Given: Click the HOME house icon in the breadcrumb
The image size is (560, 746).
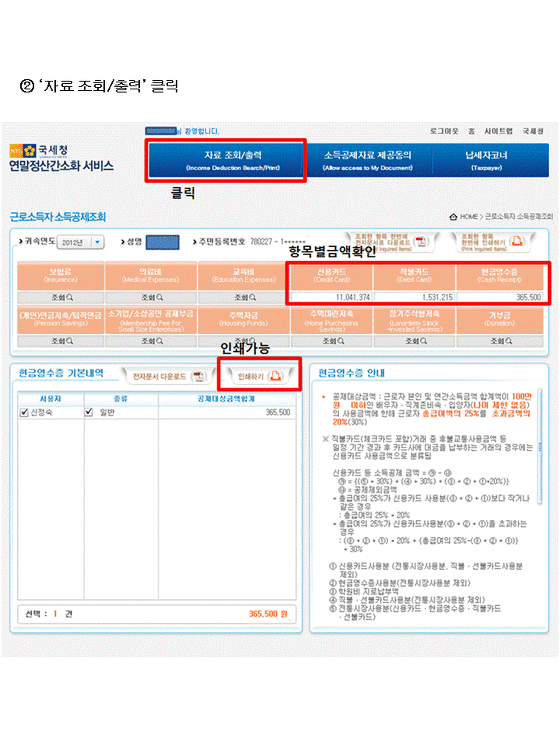Looking at the screenshot, I should [x=453, y=216].
